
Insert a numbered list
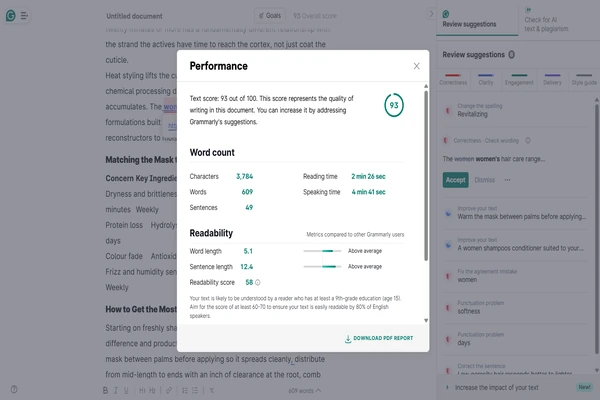(x=185, y=390)
